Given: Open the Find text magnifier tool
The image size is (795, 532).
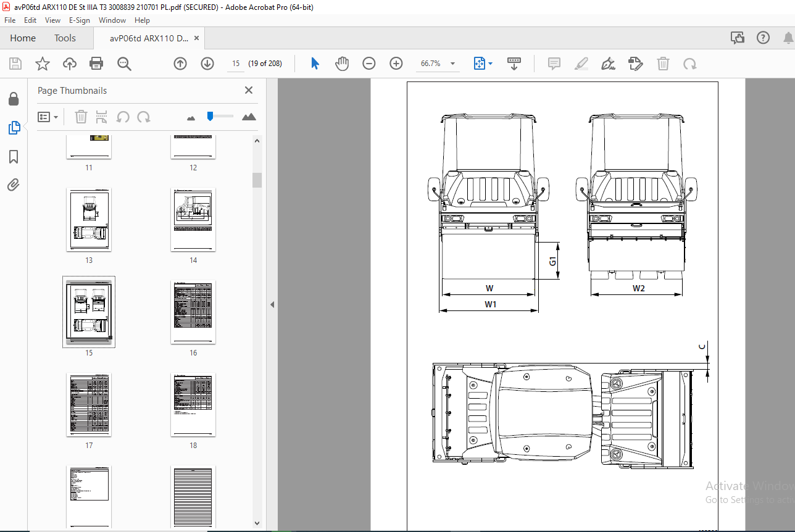Looking at the screenshot, I should (x=125, y=64).
